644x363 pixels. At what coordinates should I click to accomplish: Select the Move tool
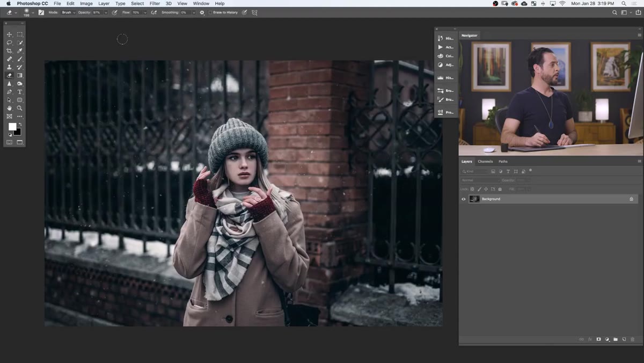point(9,34)
